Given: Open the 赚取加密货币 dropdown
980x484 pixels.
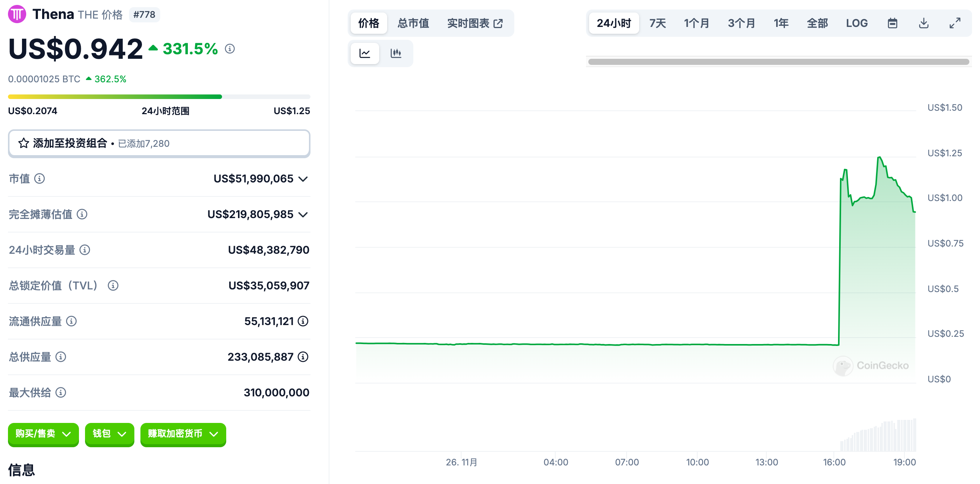Looking at the screenshot, I should (x=183, y=434).
